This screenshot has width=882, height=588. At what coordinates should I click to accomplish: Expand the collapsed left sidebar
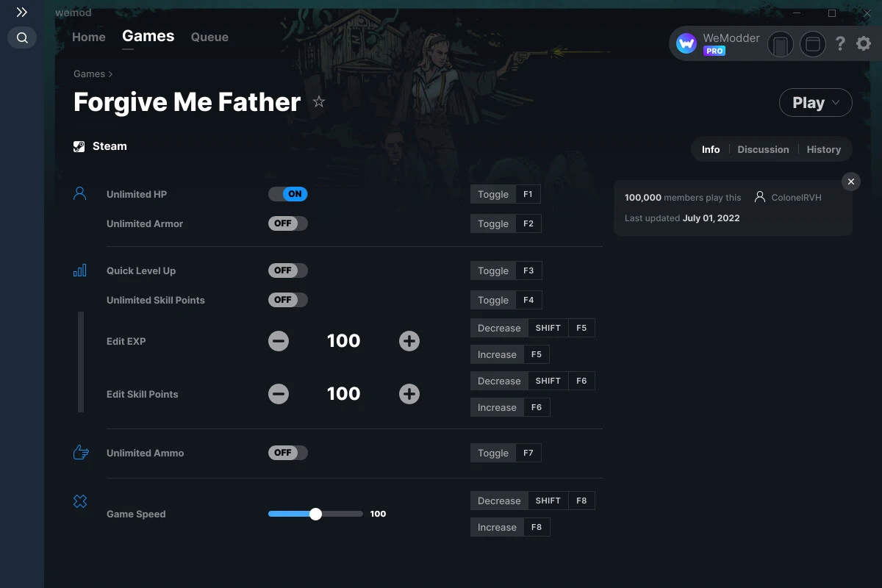click(21, 12)
